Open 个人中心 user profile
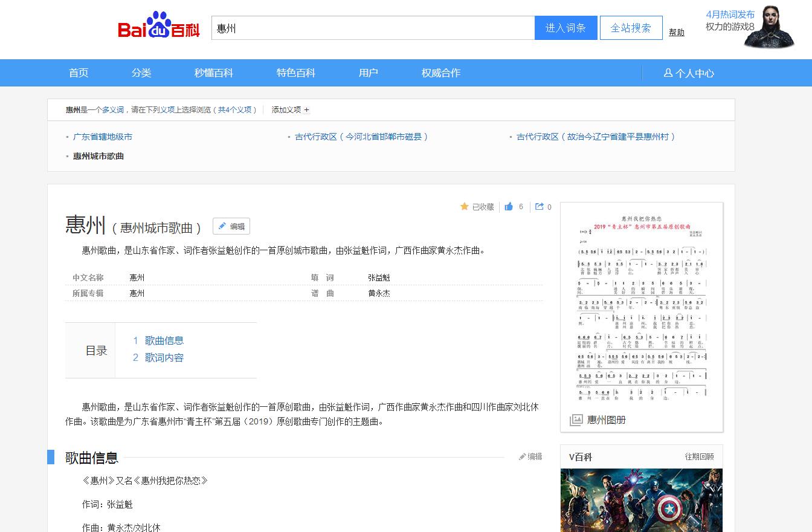The height and width of the screenshot is (532, 812). 688,73
